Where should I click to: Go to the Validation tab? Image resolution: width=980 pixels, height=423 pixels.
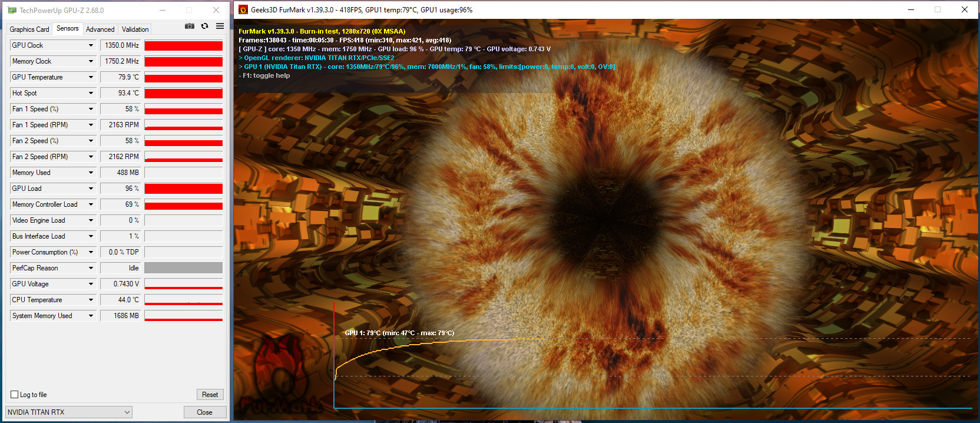[135, 29]
